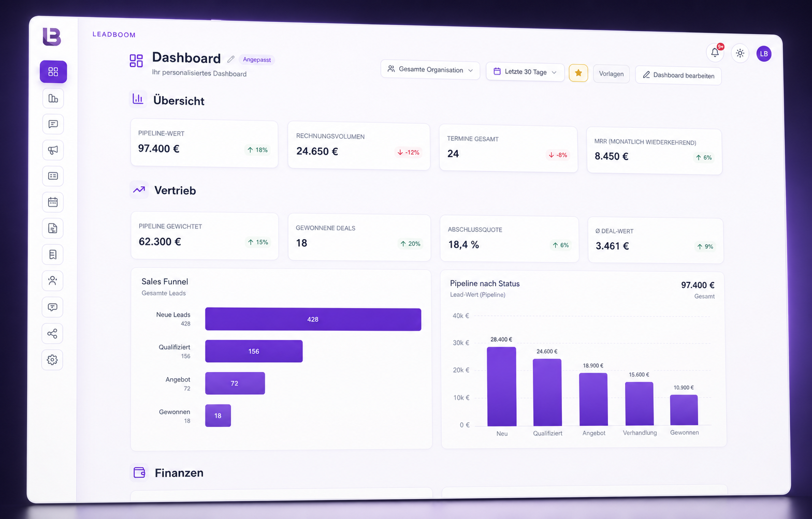Viewport: 812px width, 519px height.
Task: Click the -8% decrease badge
Action: pyautogui.click(x=558, y=155)
